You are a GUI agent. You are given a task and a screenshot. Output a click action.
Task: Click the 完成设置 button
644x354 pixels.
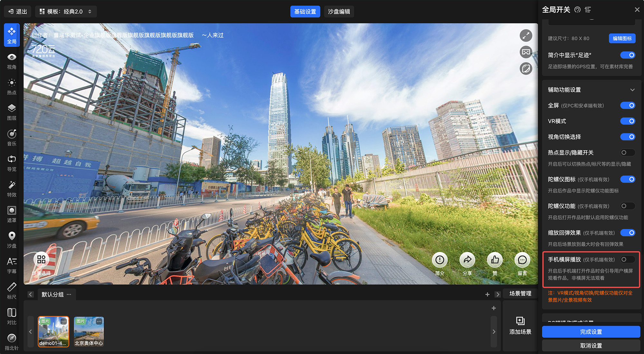[x=591, y=332]
